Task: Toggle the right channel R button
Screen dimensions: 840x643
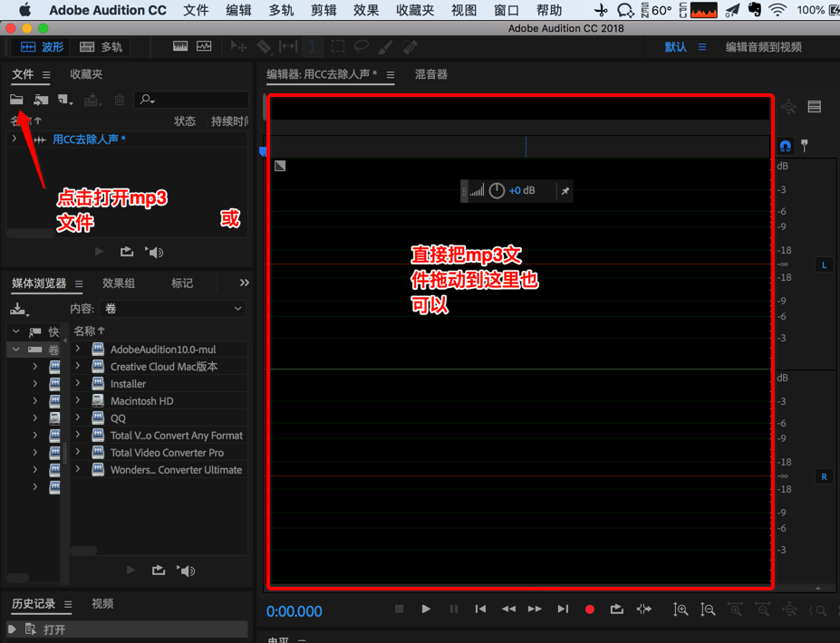Action: pos(824,476)
